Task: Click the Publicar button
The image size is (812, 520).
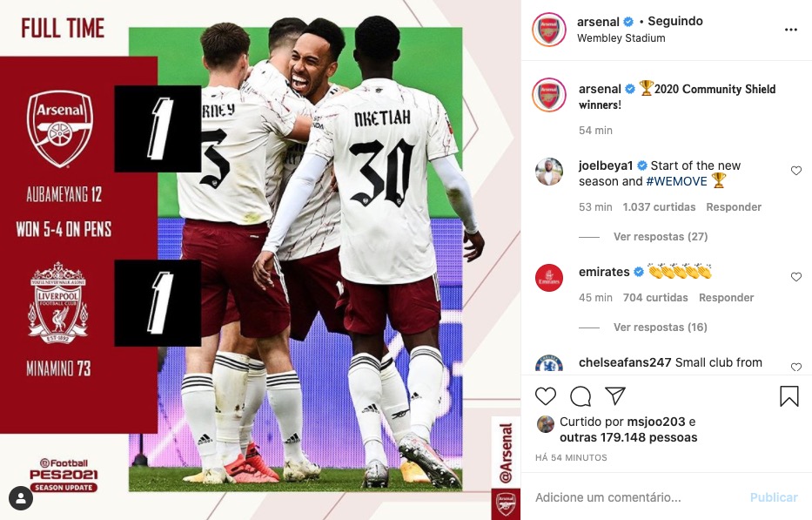Action: pos(774,497)
